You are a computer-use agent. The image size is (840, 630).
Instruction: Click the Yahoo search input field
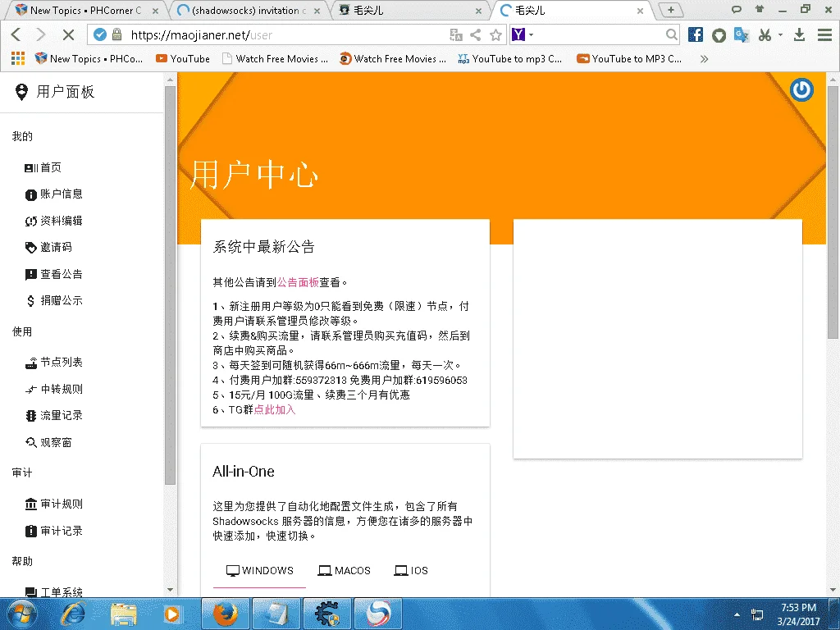click(x=599, y=34)
